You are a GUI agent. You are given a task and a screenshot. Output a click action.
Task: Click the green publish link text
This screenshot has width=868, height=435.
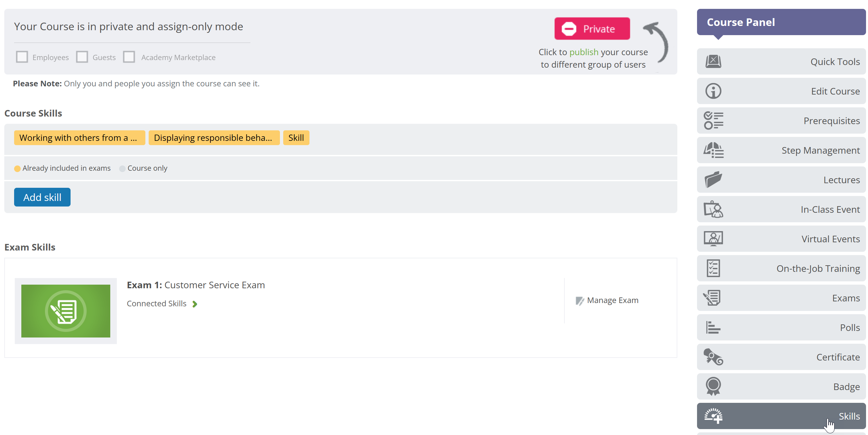click(583, 52)
